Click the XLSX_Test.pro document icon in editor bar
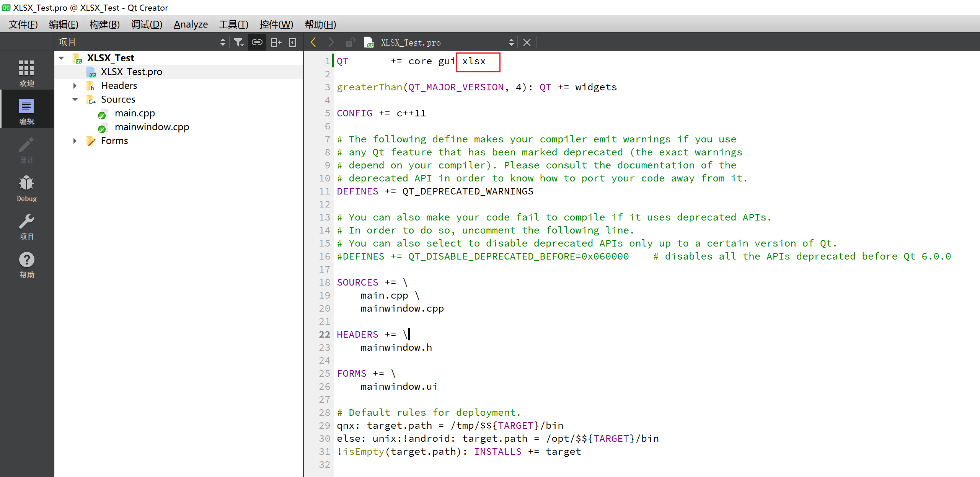 point(369,42)
